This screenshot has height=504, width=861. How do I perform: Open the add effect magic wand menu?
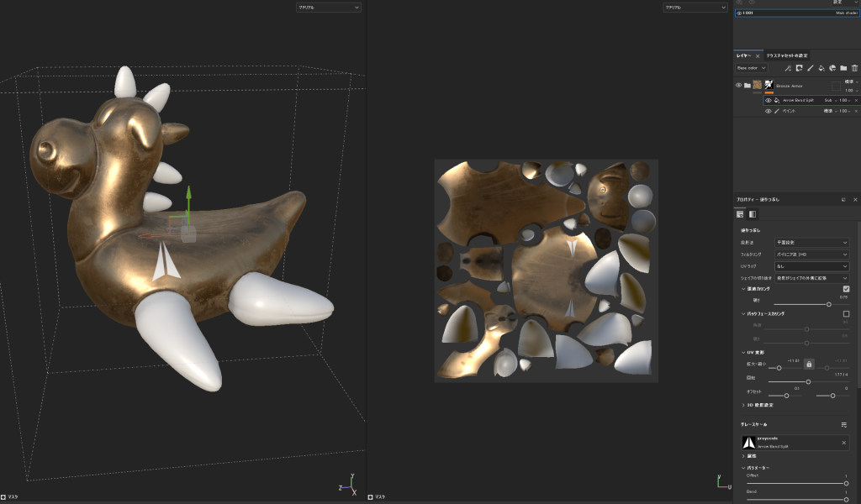tap(788, 68)
